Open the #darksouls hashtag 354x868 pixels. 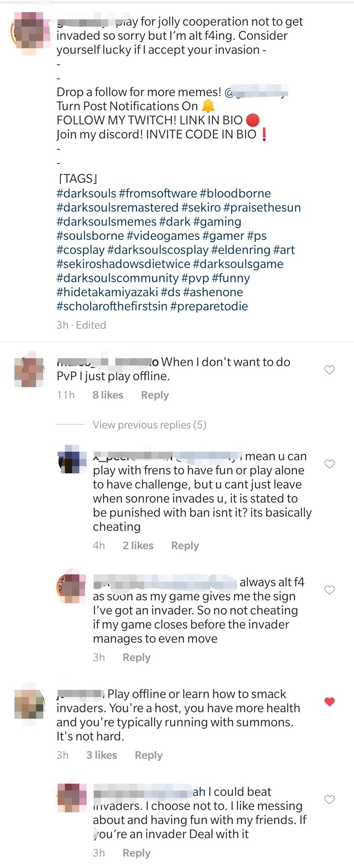click(86, 193)
